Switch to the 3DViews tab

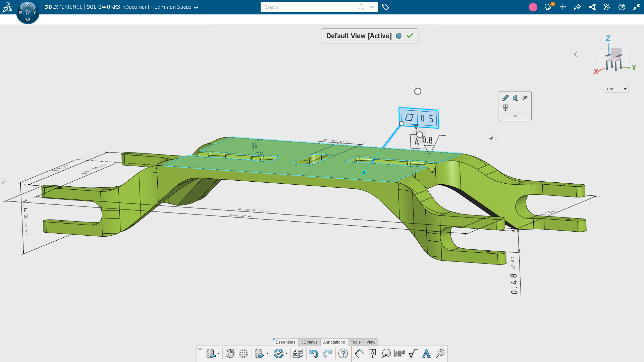click(x=309, y=342)
